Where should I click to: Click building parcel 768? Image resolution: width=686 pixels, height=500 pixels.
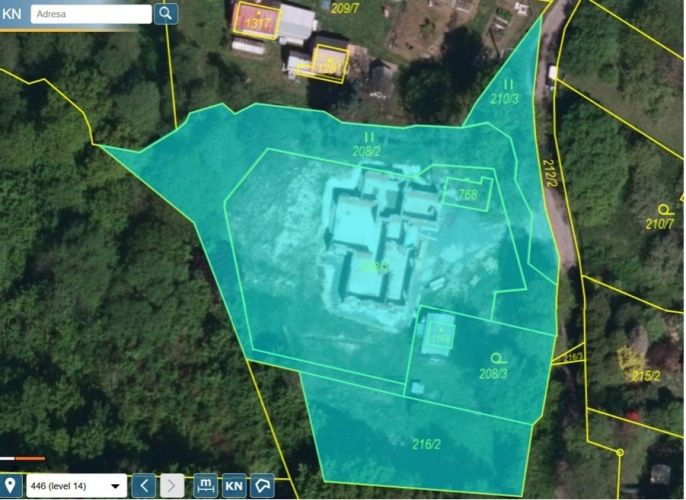click(468, 194)
